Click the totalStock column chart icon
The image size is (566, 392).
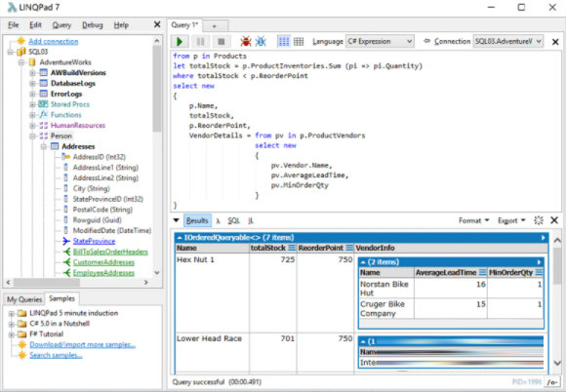292,248
